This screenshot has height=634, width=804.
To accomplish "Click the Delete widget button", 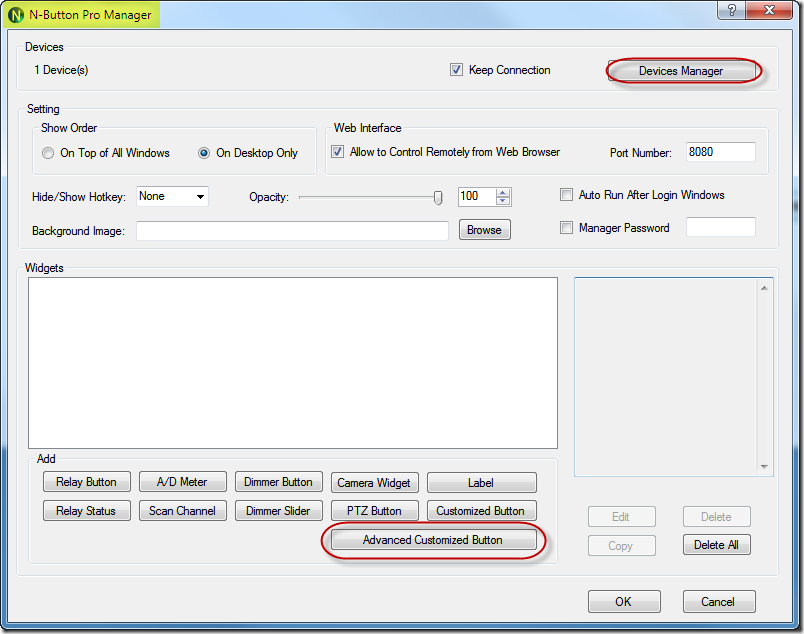I will pyautogui.click(x=716, y=517).
